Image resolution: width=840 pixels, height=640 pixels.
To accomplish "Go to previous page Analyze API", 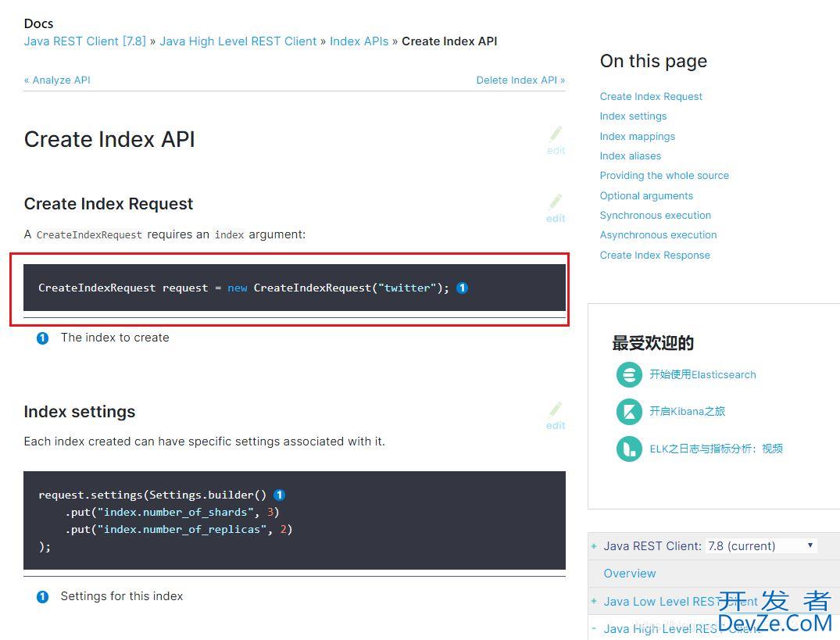I will point(57,80).
